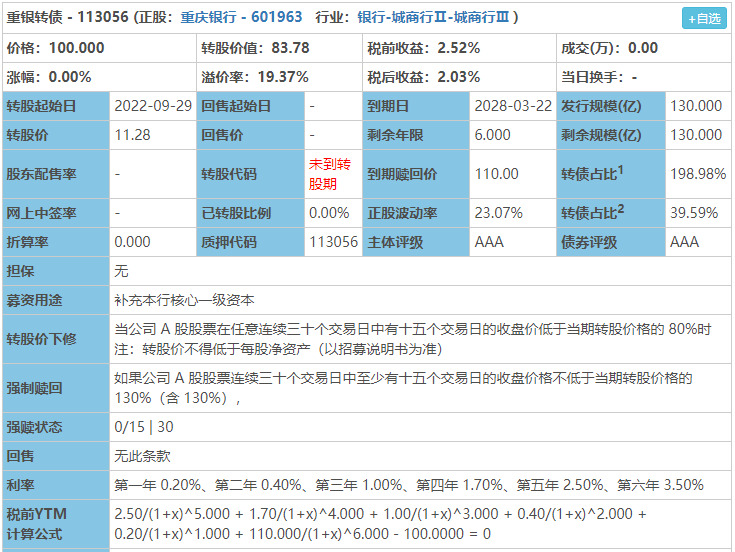
Task: Click the red 未到转股期 text
Action: (x=330, y=174)
